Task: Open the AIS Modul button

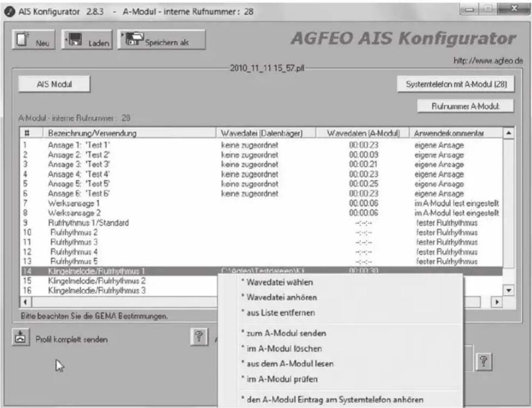Action: pyautogui.click(x=54, y=84)
